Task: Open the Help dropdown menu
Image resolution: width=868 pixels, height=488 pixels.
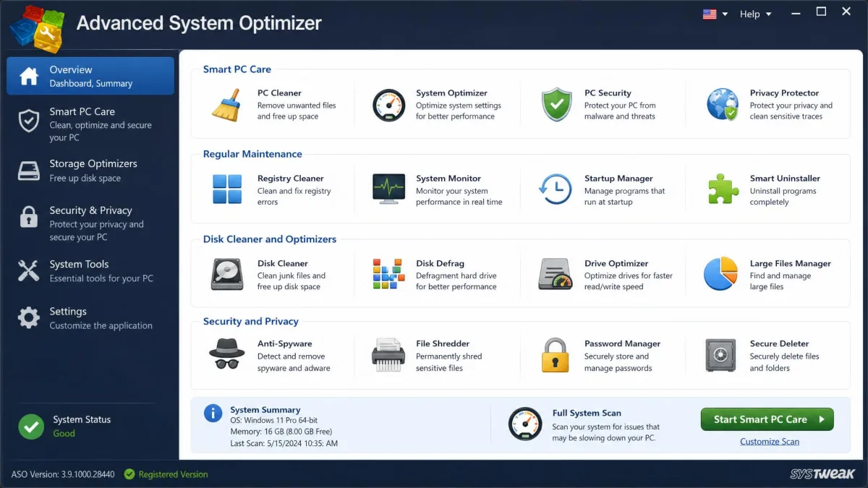Action: (755, 14)
